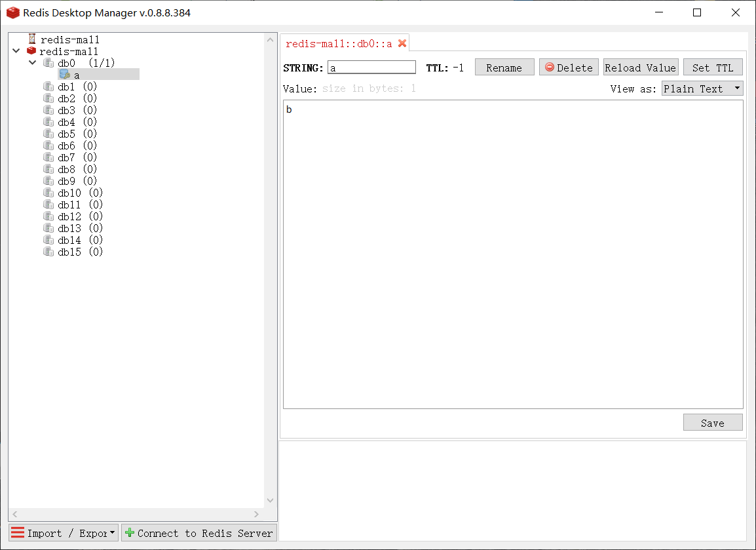756x550 pixels.
Task: Select the db9 (0) tree row
Action: [77, 181]
